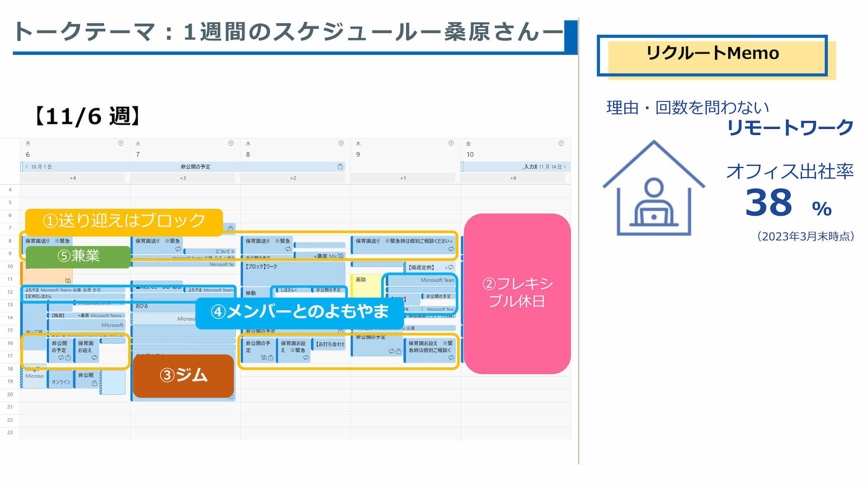This screenshot has width=868, height=488.
Task: Click the add-event plus icon for Friday 10
Action: click(x=561, y=143)
